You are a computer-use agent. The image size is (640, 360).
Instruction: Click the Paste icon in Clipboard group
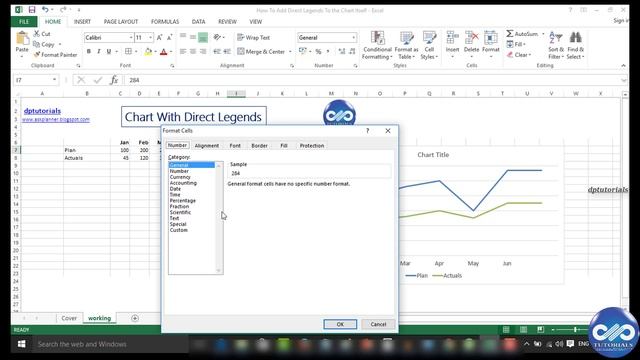click(22, 39)
